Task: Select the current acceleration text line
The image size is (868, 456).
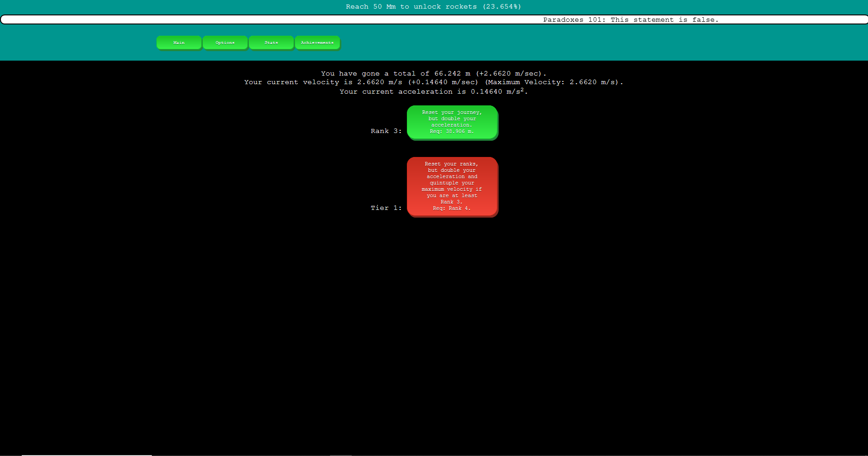Action: [434, 91]
